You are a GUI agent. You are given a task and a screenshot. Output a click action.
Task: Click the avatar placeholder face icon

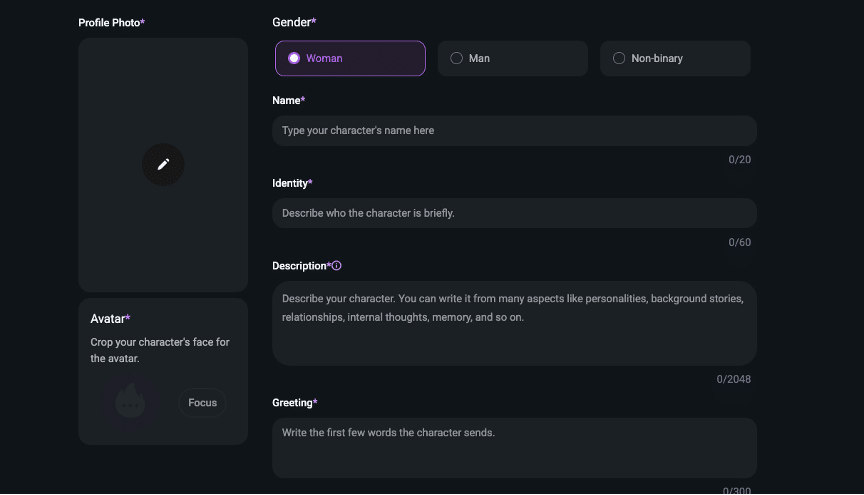pyautogui.click(x=130, y=402)
